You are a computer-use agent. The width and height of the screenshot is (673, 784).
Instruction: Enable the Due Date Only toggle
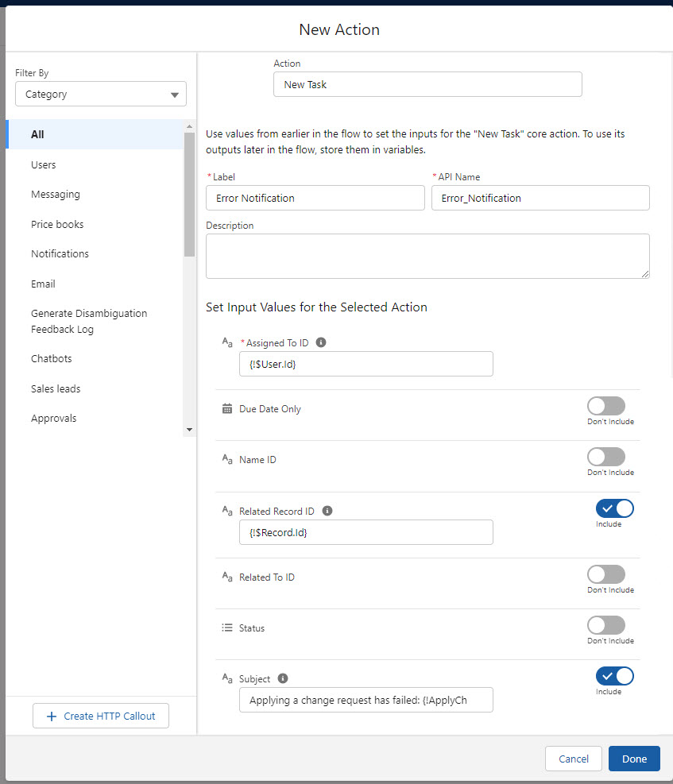click(x=606, y=407)
